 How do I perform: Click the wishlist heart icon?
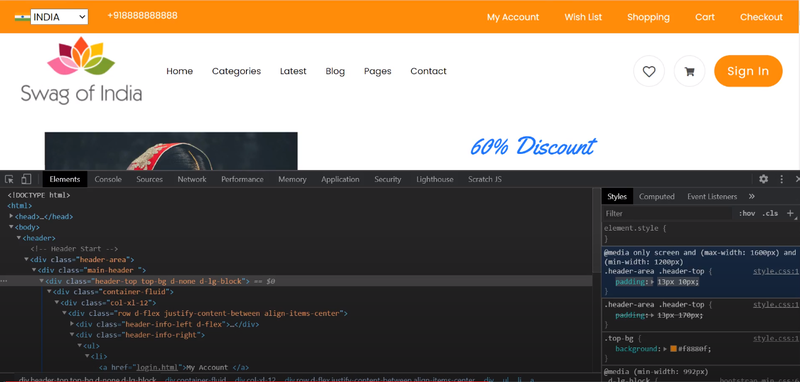(x=648, y=71)
